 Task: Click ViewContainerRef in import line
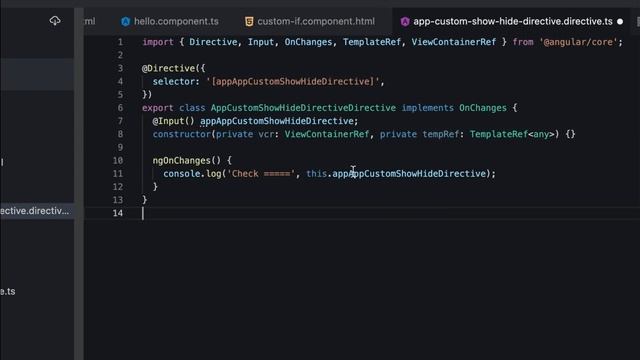pyautogui.click(x=453, y=42)
